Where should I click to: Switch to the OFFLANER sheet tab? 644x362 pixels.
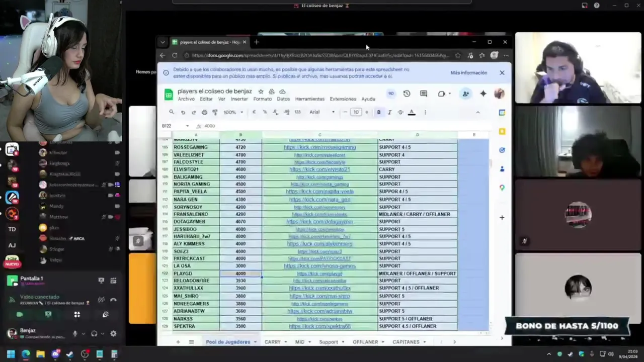tap(365, 342)
